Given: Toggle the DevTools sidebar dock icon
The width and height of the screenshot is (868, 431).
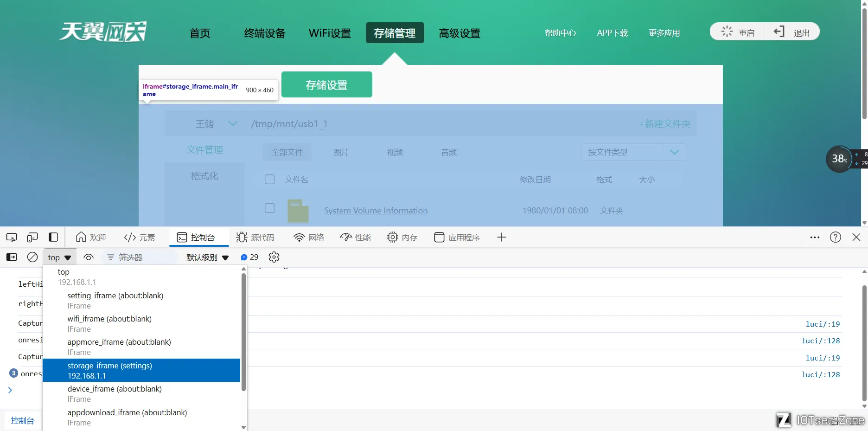Looking at the screenshot, I should click(x=53, y=238).
